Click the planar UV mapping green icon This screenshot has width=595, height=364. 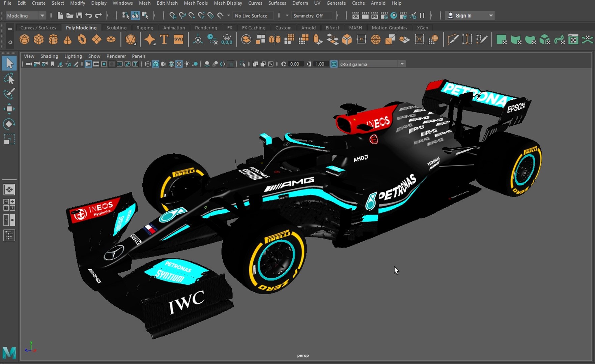pyautogui.click(x=501, y=40)
